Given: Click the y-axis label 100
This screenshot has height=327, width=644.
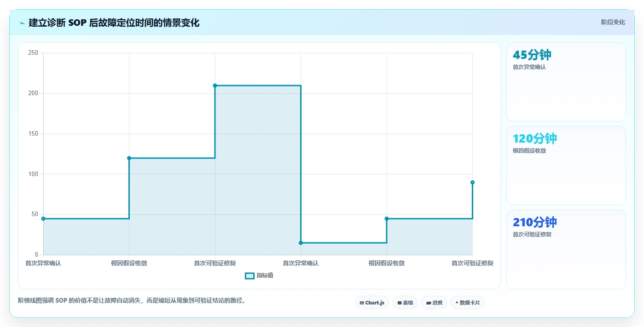Looking at the screenshot, I should (x=33, y=174).
